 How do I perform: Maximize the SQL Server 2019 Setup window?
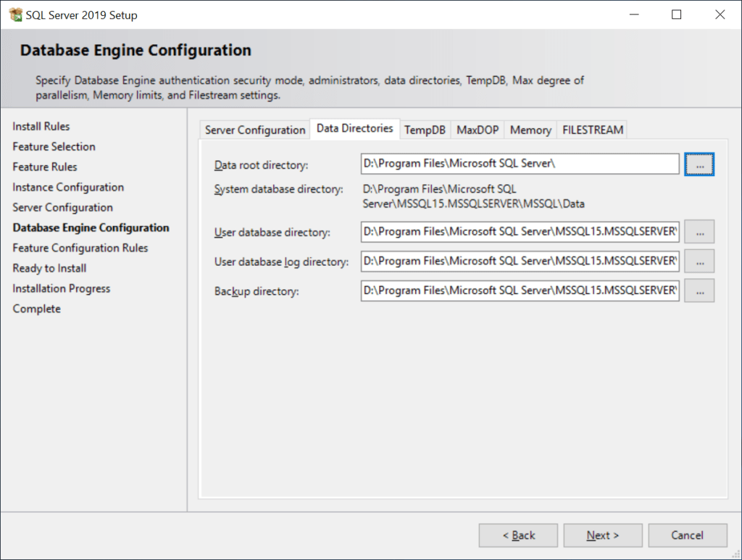[677, 14]
